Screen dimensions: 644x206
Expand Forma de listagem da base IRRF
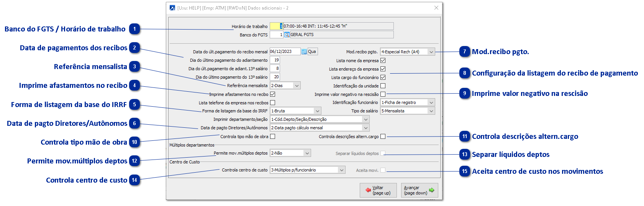[x=317, y=111]
